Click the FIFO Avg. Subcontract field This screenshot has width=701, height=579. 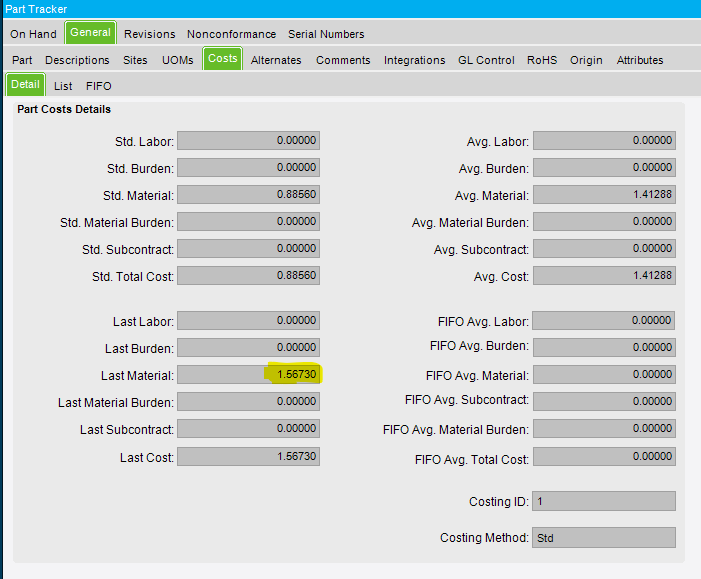pyautogui.click(x=604, y=401)
